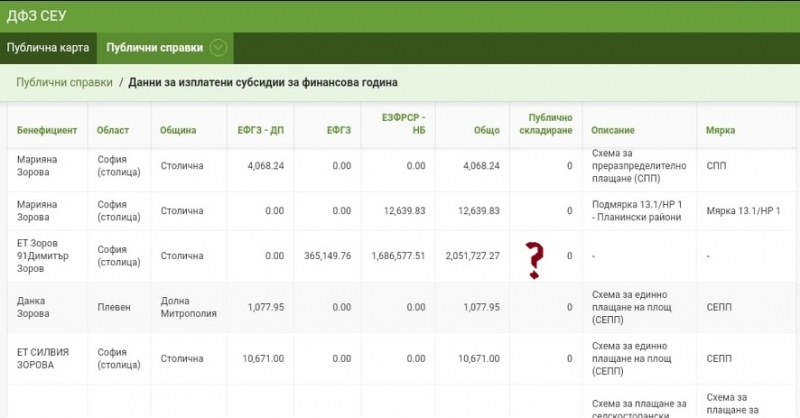Expand the Публични справки dropdown arrow
800x418 pixels.
tap(218, 47)
